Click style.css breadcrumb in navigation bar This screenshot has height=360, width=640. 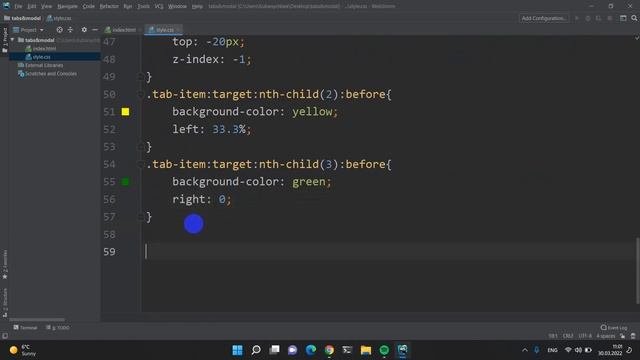click(x=59, y=18)
